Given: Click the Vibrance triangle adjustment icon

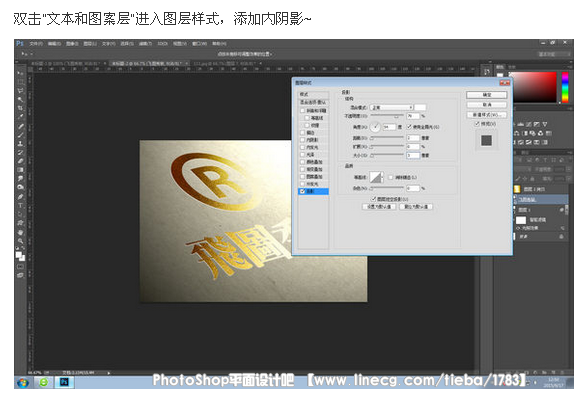Looking at the screenshot, I should point(545,124).
